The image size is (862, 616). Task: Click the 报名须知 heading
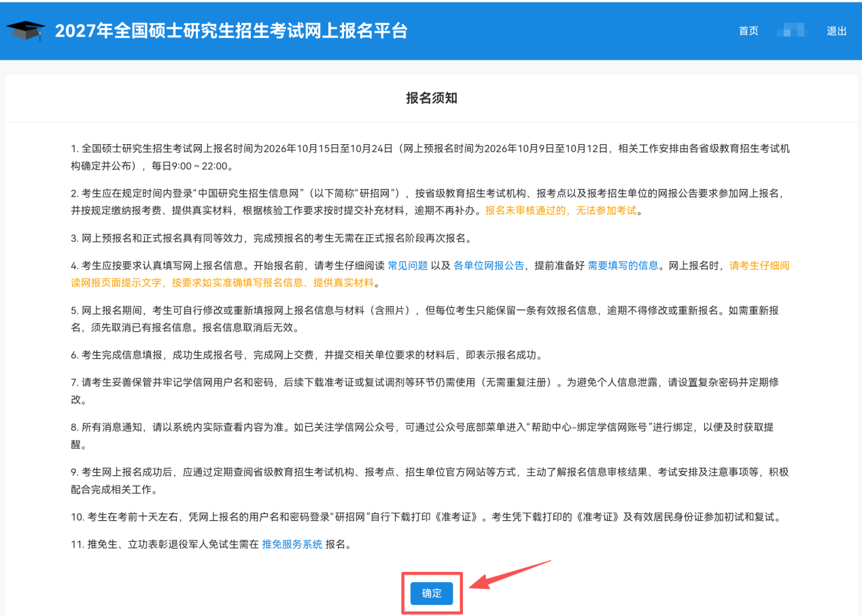(x=432, y=98)
